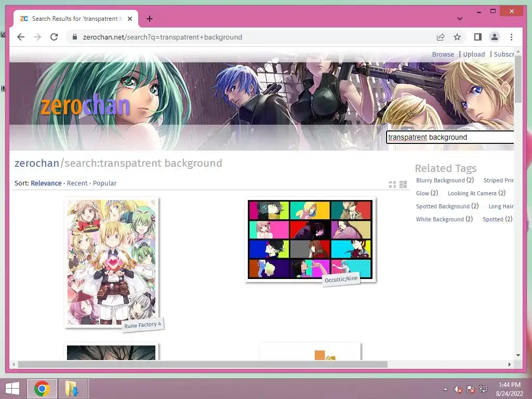The height and width of the screenshot is (399, 532).
Task: Click horizontal scroll left arrow
Action: pyautogui.click(x=14, y=364)
